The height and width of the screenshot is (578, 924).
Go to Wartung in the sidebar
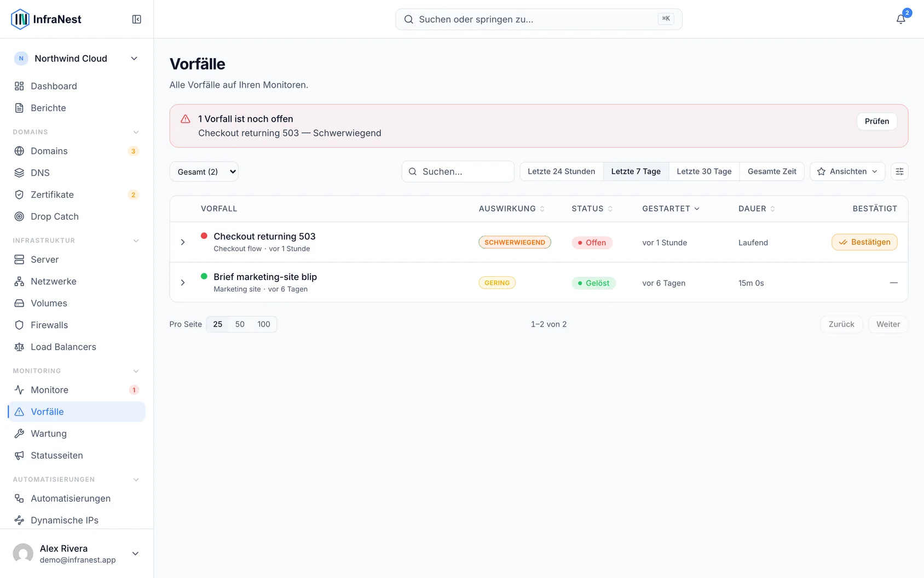(77, 433)
